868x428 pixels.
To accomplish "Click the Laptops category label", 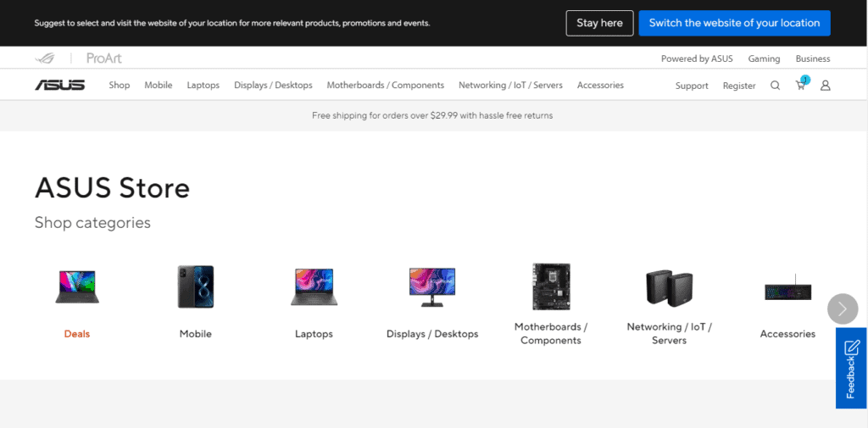I will (x=314, y=334).
